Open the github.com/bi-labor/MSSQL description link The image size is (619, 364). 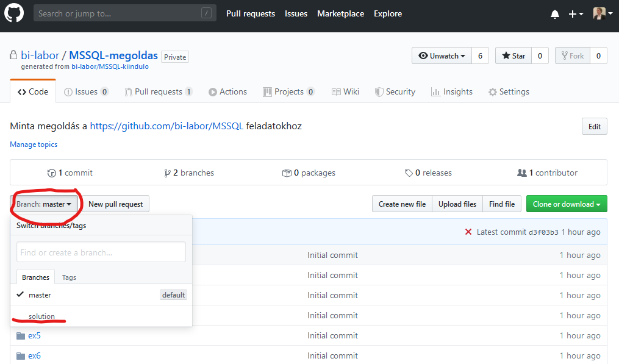[166, 126]
